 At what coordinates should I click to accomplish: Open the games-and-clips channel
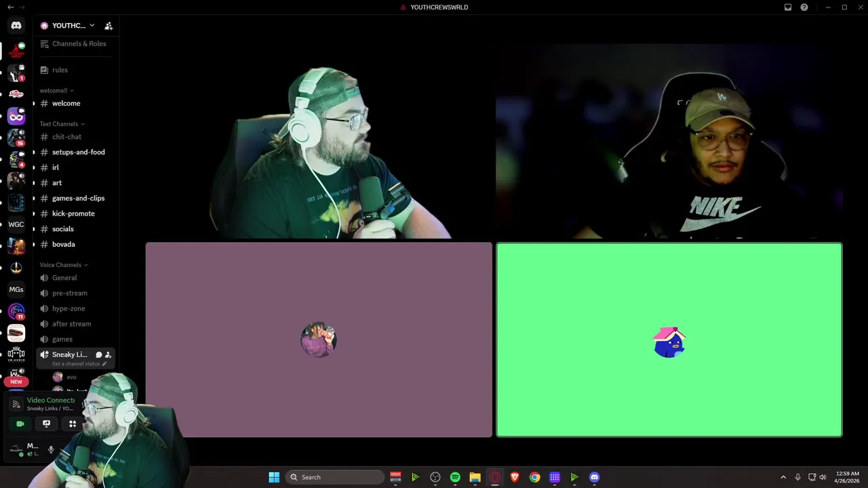pyautogui.click(x=76, y=198)
